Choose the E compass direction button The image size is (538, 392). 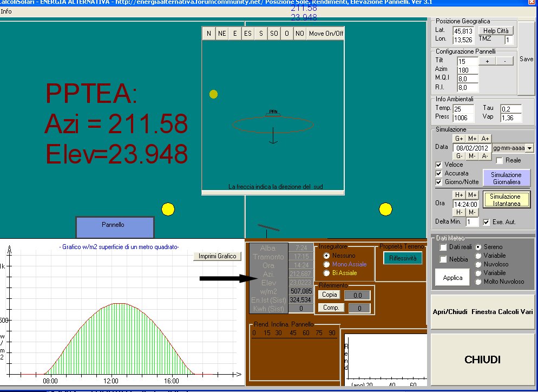coord(235,33)
